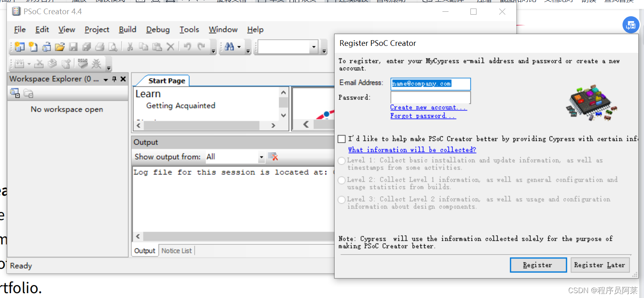
Task: Open Workspace Explorer window position dropdown
Action: (106, 80)
